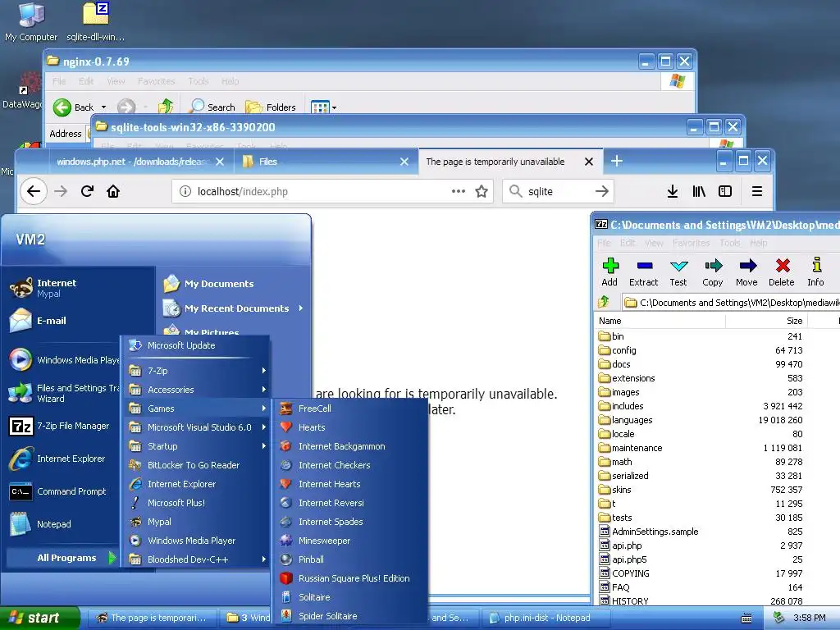Open BitLocker To Go Reader
The height and width of the screenshot is (630, 840).
197,465
